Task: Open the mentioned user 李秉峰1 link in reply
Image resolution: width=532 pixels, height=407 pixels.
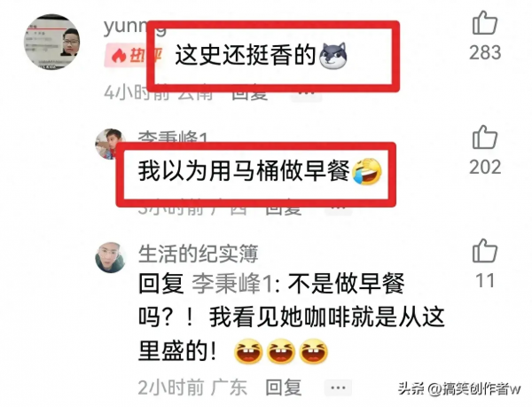Action: pos(232,284)
